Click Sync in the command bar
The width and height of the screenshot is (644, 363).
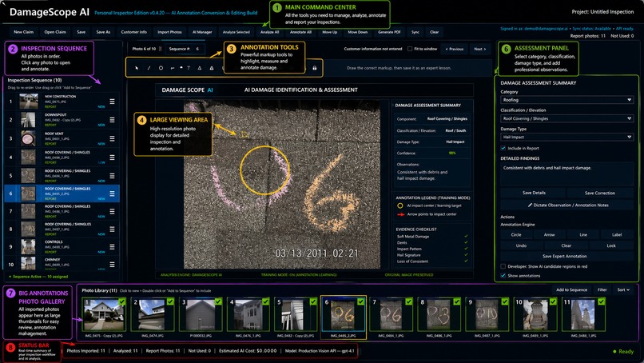pos(415,32)
